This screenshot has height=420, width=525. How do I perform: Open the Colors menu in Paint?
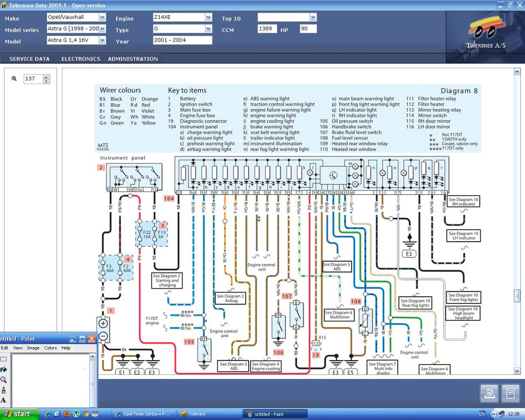click(50, 348)
